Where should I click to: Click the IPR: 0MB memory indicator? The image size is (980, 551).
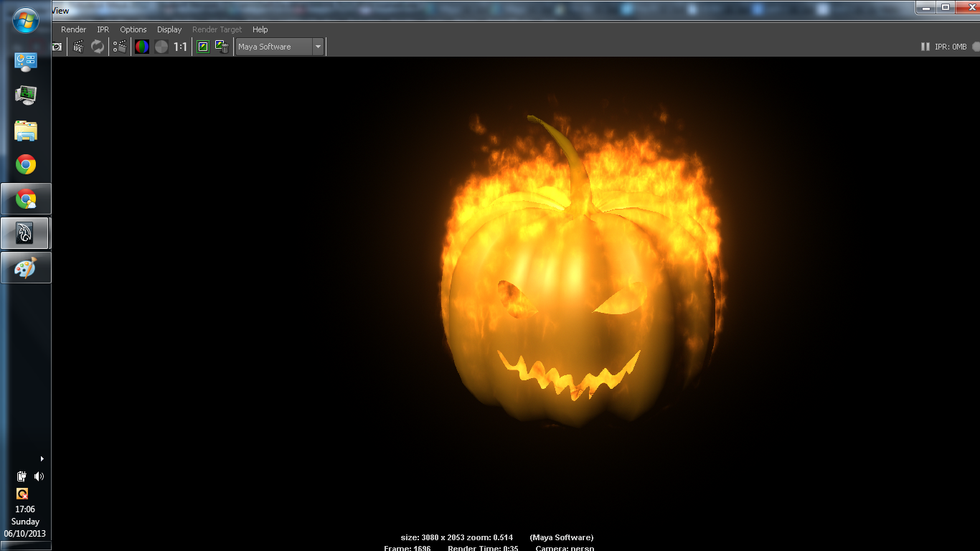(951, 47)
